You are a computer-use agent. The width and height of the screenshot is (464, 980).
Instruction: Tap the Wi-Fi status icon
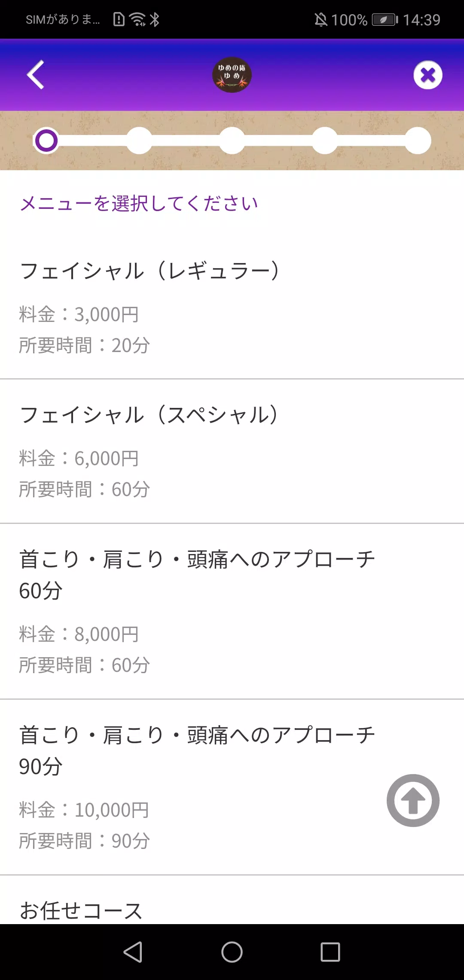point(138,19)
